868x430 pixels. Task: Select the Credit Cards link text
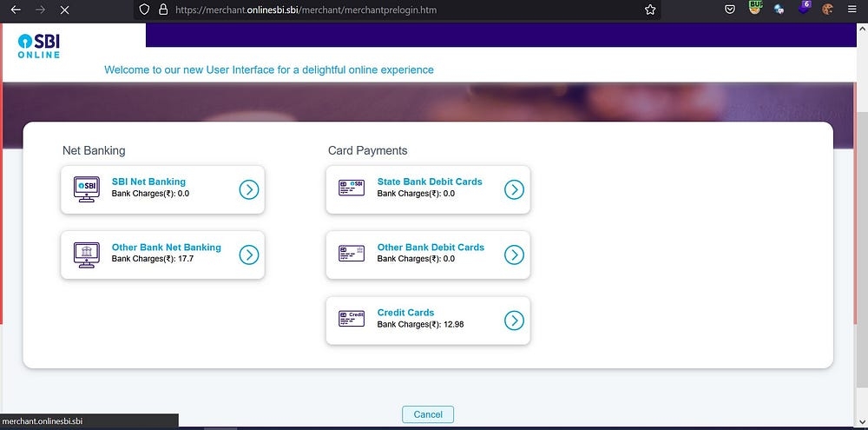point(405,313)
